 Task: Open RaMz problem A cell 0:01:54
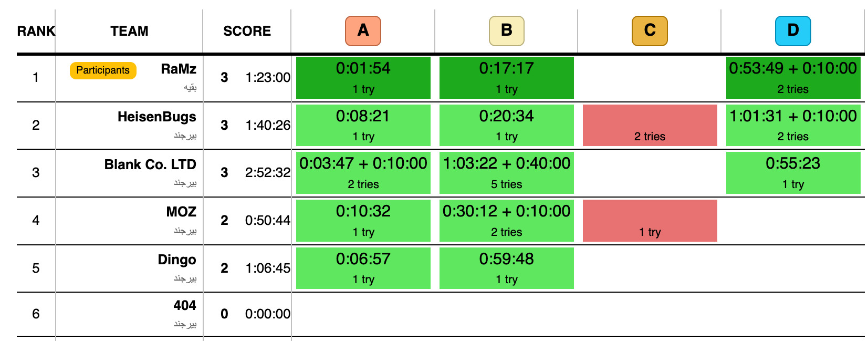click(363, 78)
